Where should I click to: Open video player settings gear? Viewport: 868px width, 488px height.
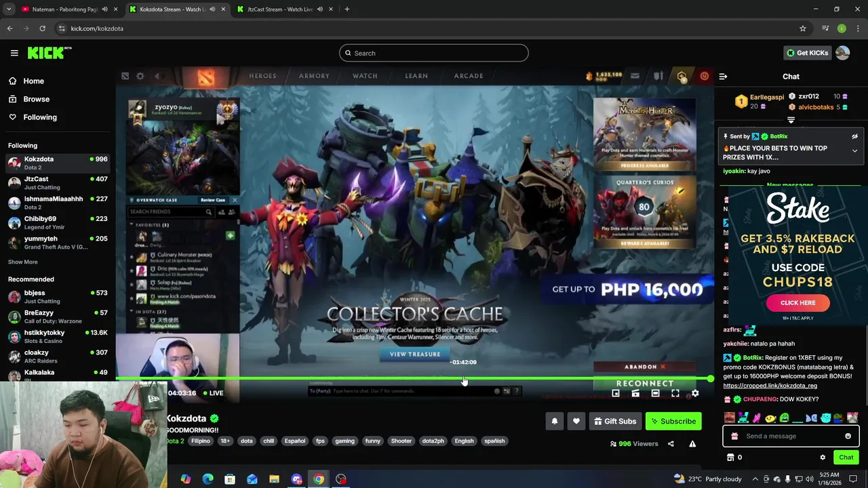pos(695,393)
